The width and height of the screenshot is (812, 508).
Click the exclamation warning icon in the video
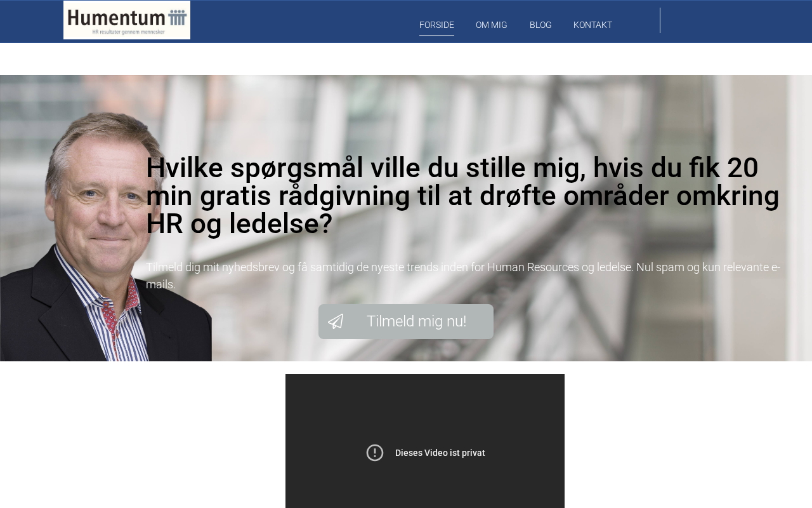point(375,453)
